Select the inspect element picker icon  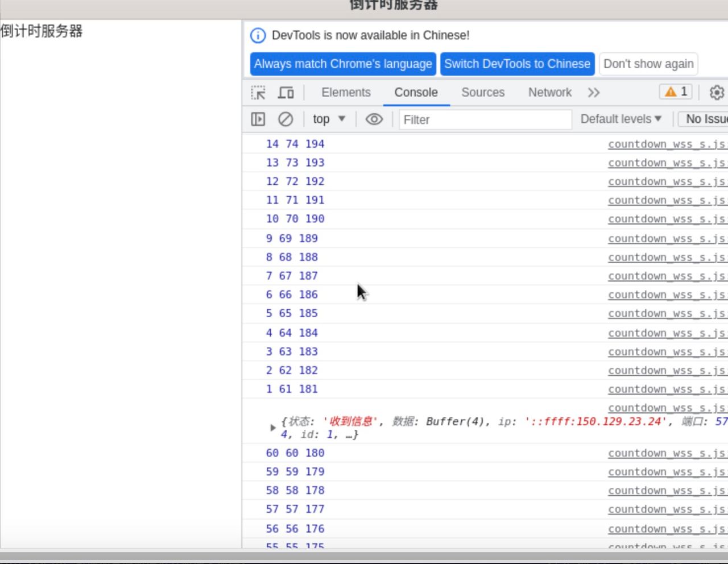tap(258, 93)
